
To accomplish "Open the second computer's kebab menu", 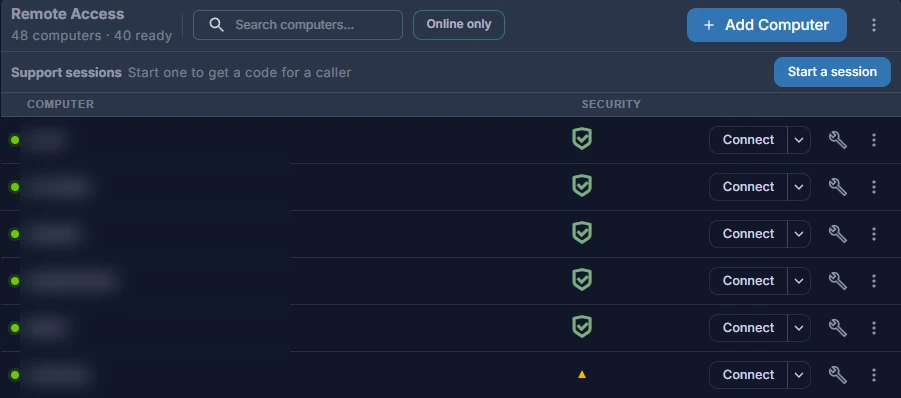I will (873, 187).
